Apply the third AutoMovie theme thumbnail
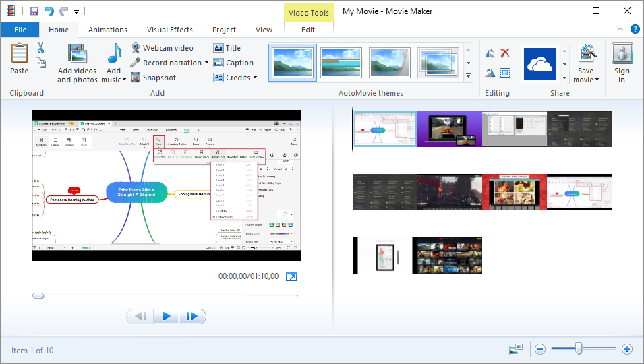Image resolution: width=644 pixels, height=364 pixels. pyautogui.click(x=389, y=63)
